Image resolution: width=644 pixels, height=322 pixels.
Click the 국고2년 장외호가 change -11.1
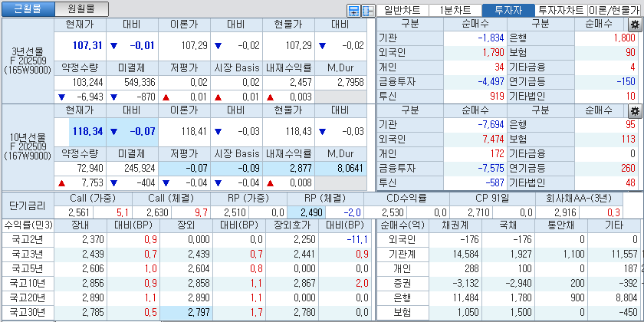(x=344, y=240)
